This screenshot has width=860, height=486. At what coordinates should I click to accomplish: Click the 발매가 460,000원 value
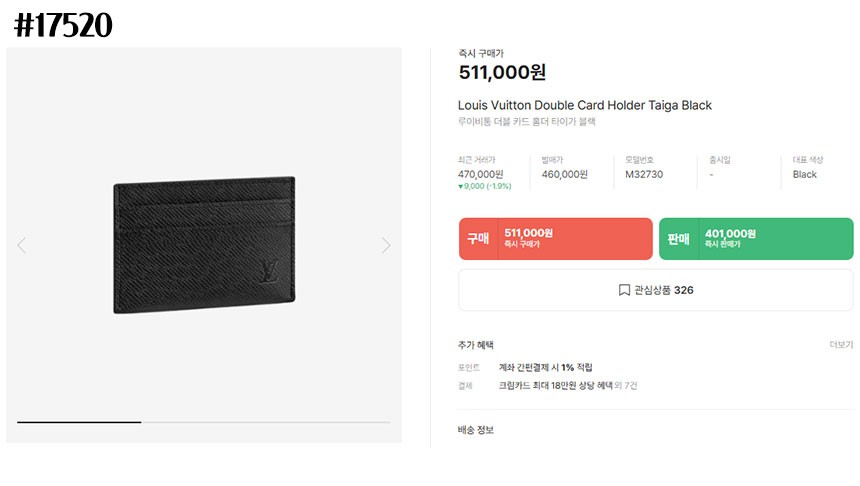pos(564,174)
